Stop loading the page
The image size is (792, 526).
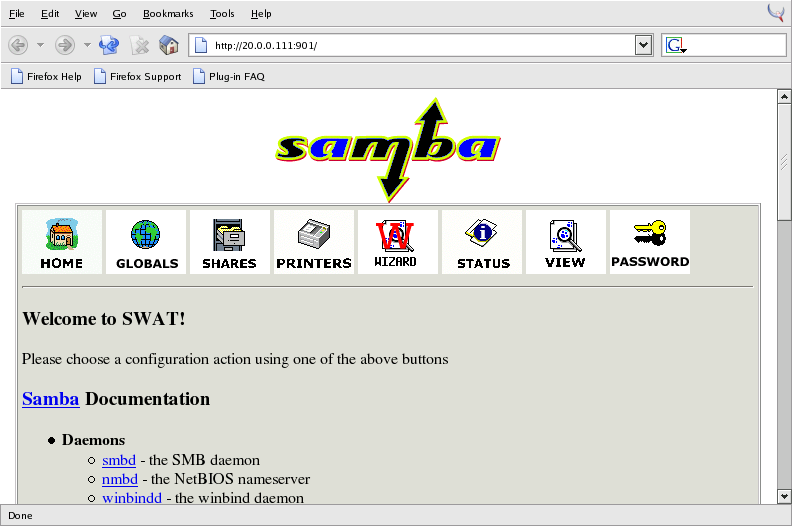pyautogui.click(x=139, y=45)
